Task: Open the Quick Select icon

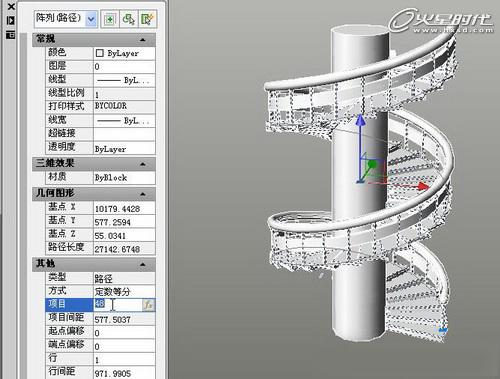Action: pyautogui.click(x=147, y=19)
